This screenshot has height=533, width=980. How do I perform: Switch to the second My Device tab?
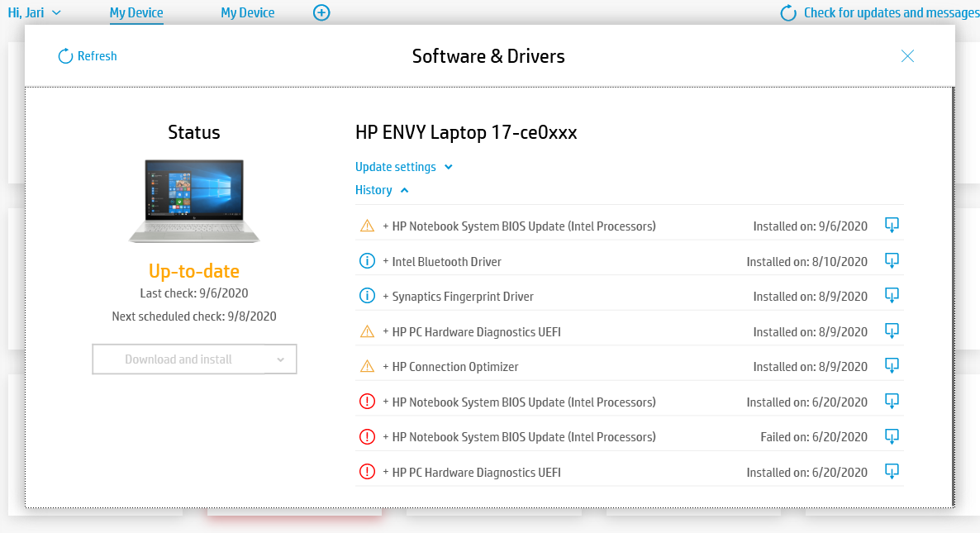pos(247,12)
